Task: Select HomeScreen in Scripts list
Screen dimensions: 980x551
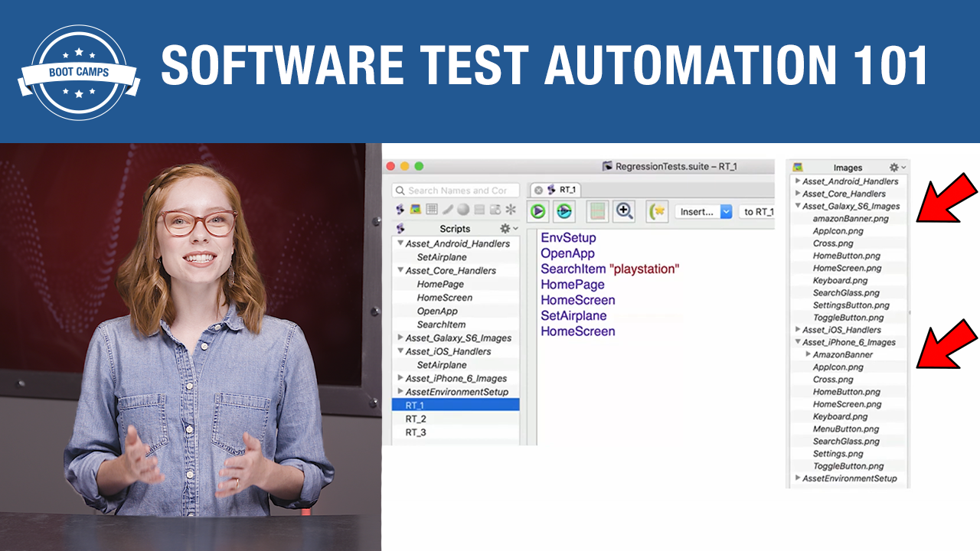Action: click(445, 298)
